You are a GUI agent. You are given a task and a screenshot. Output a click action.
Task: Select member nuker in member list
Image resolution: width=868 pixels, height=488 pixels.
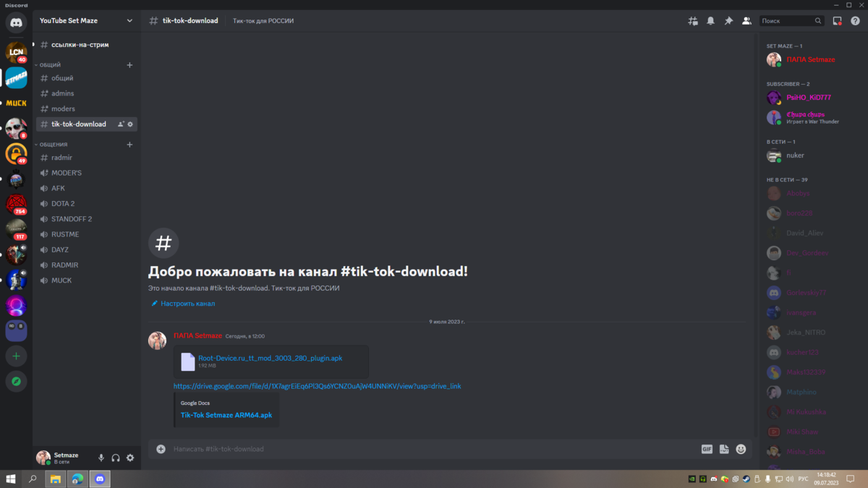click(x=812, y=155)
